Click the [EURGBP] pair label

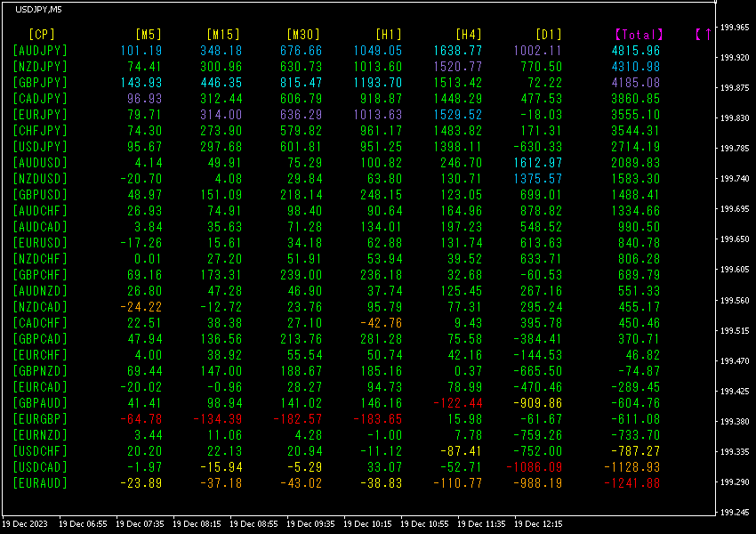coord(40,418)
